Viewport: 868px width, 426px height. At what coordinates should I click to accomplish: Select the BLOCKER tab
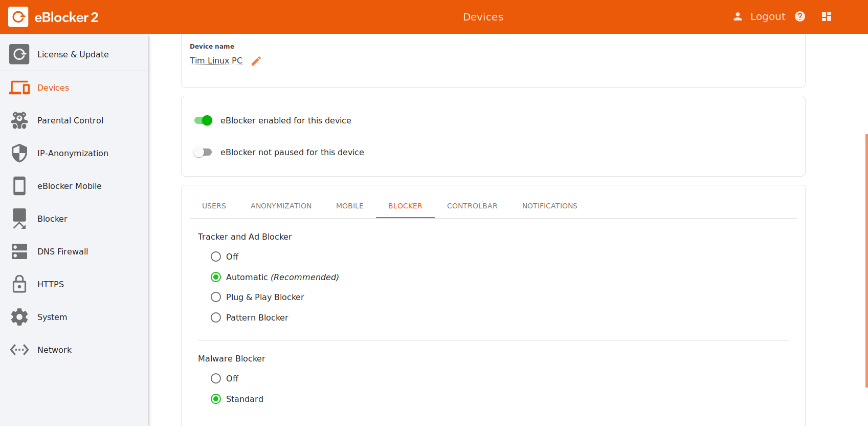405,206
